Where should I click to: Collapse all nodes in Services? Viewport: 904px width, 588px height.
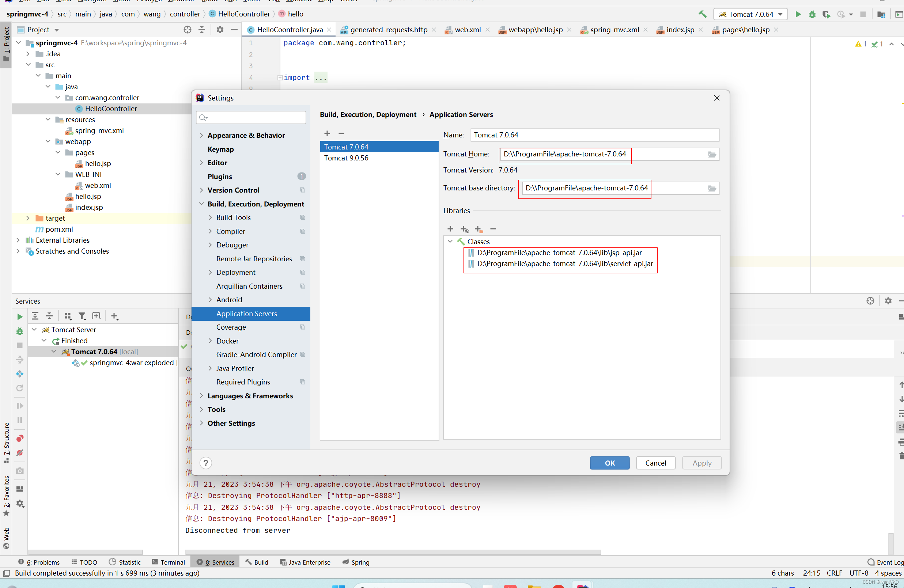(x=49, y=316)
